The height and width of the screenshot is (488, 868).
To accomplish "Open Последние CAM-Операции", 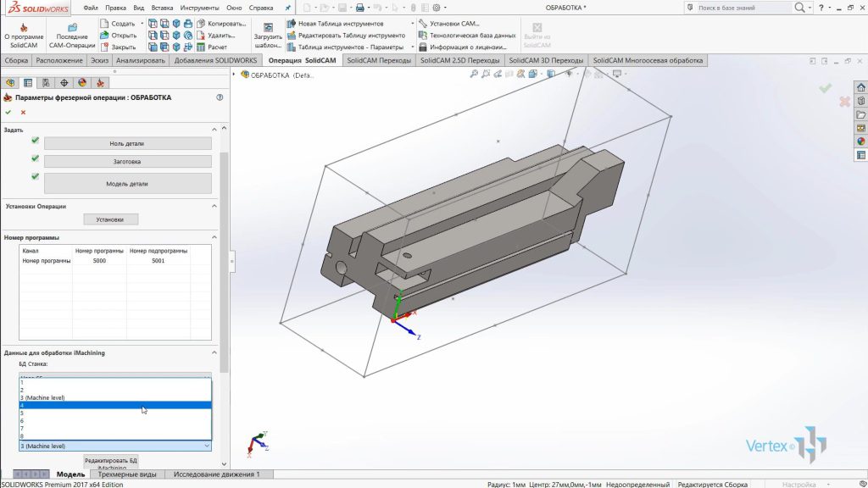I will pos(72,36).
